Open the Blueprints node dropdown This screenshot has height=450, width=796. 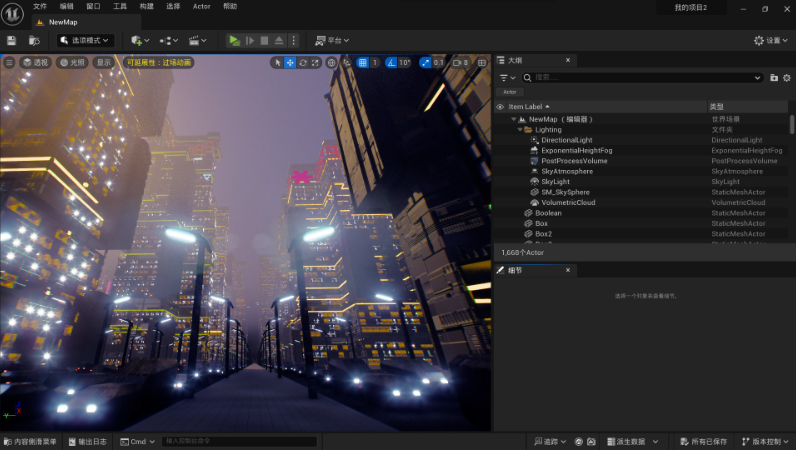169,41
